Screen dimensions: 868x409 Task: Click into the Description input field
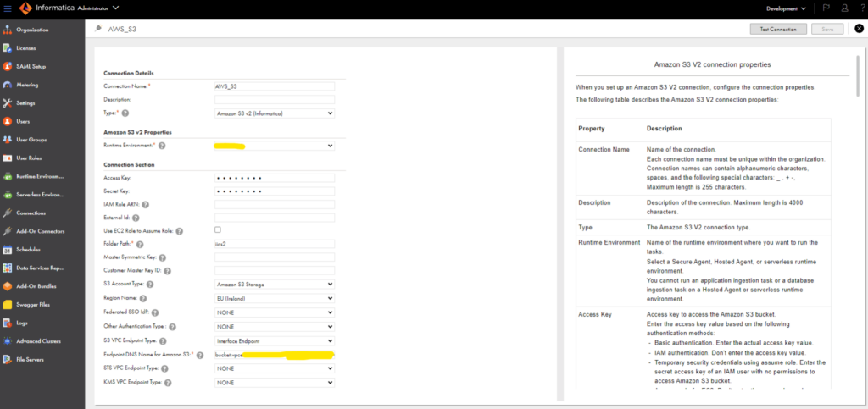coord(275,99)
